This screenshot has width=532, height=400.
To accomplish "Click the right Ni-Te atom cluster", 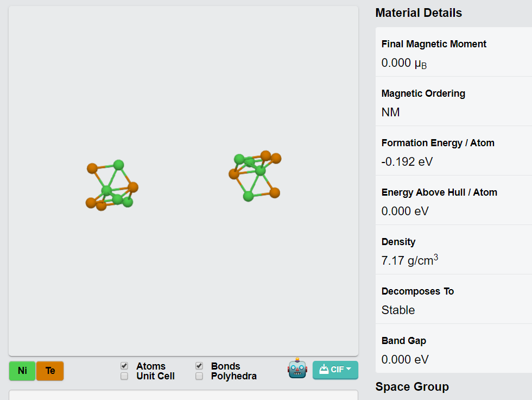I will pyautogui.click(x=255, y=176).
